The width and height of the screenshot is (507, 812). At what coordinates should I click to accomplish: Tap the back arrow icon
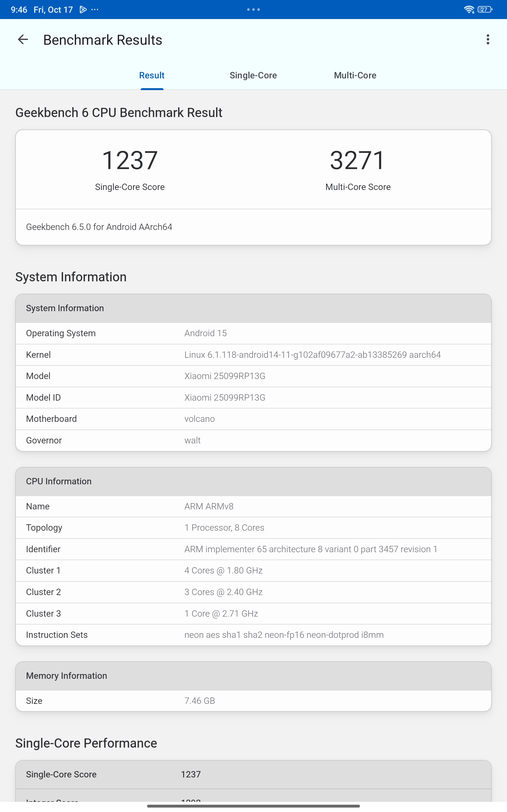[x=23, y=40]
